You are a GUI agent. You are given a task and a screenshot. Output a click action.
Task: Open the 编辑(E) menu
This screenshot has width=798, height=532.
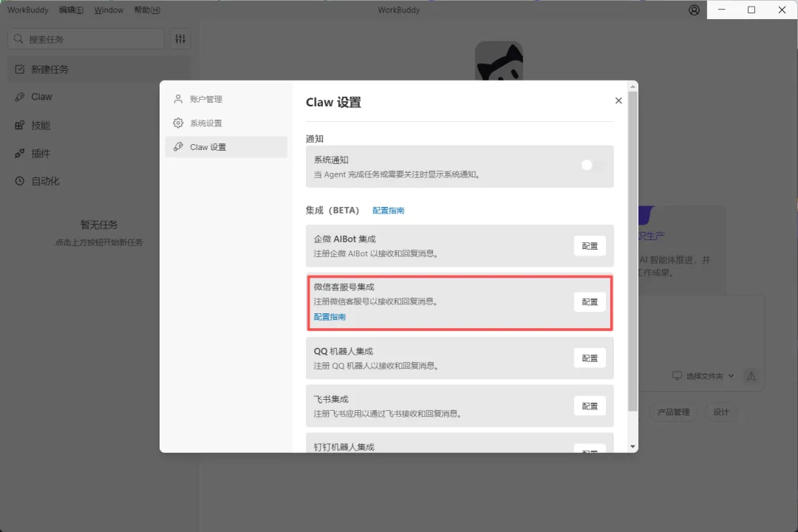(x=71, y=10)
